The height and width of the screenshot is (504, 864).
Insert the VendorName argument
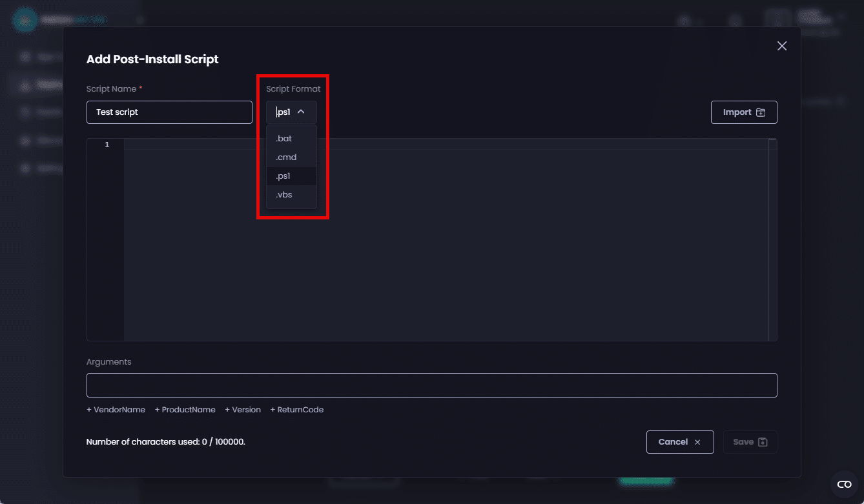pyautogui.click(x=116, y=410)
